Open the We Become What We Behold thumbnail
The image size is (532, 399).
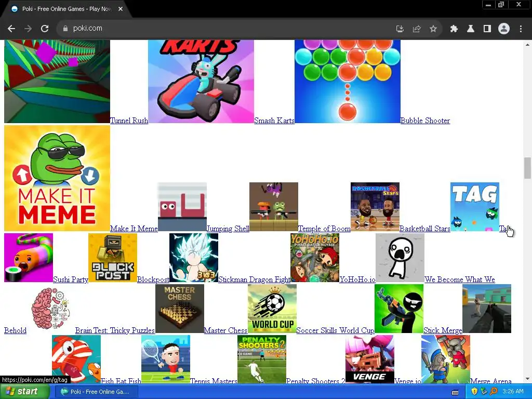pyautogui.click(x=400, y=258)
